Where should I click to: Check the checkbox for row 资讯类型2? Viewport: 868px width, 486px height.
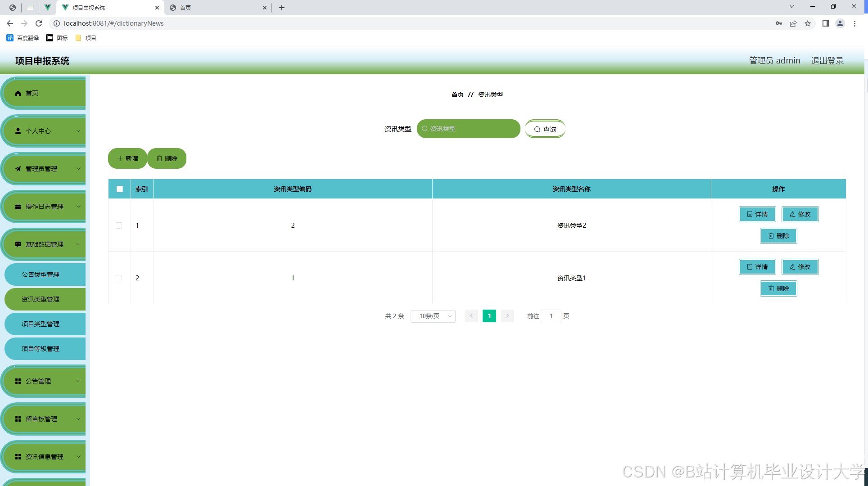click(x=119, y=225)
